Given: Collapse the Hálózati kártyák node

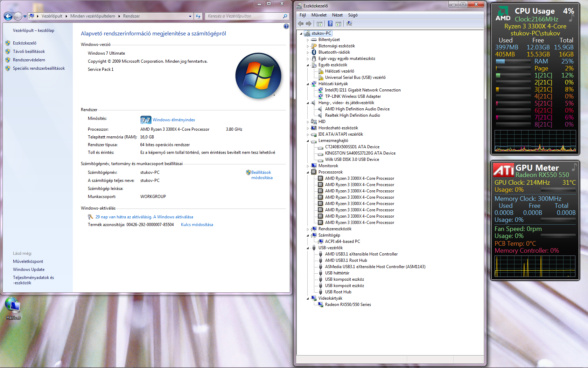Looking at the screenshot, I should click(x=308, y=84).
